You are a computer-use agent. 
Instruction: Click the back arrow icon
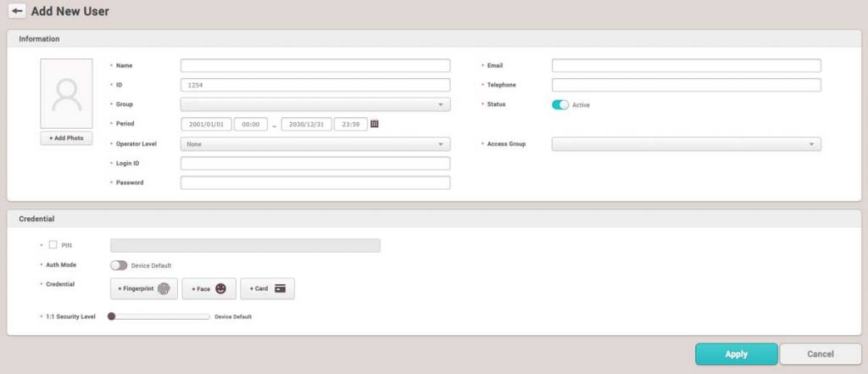tap(17, 12)
